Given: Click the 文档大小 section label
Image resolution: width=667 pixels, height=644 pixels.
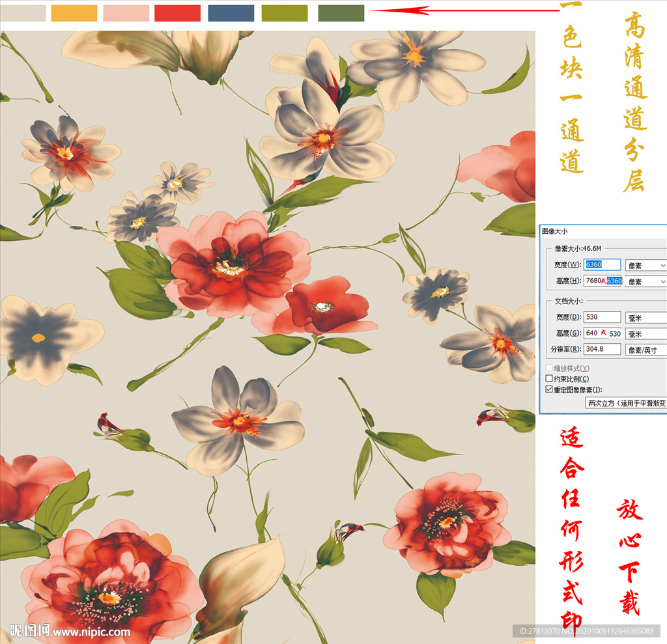Looking at the screenshot, I should tap(569, 301).
